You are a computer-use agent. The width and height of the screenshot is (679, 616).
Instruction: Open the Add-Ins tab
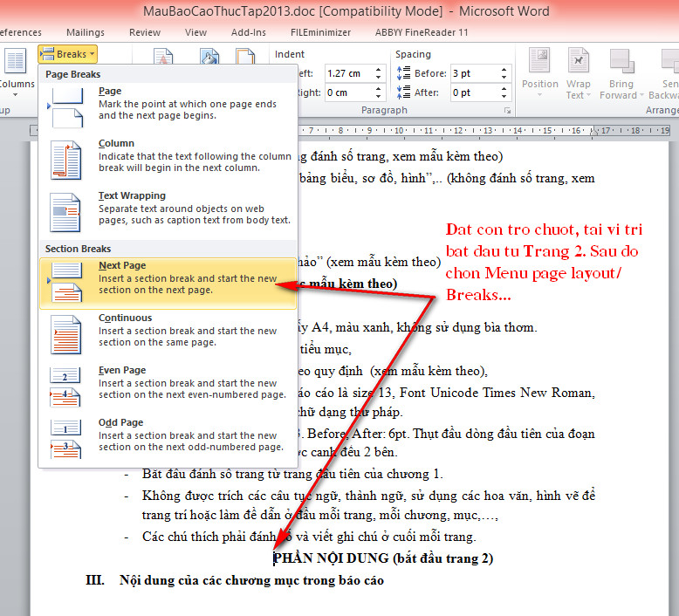249,32
